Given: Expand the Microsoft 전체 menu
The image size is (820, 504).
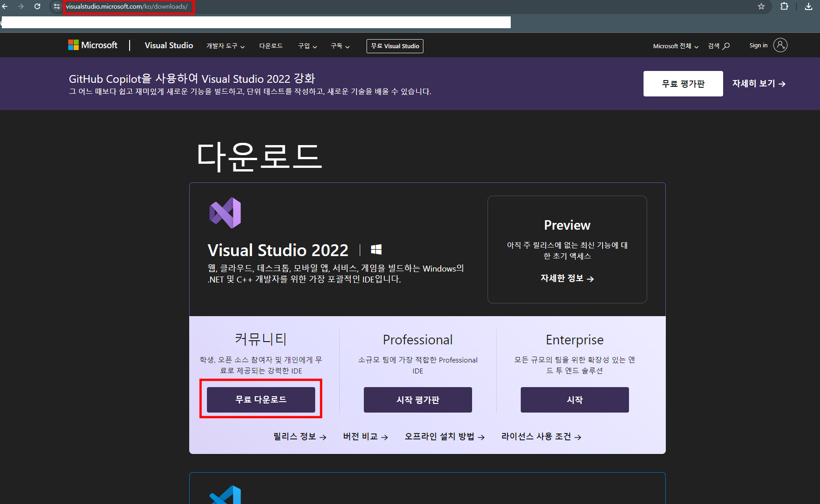Looking at the screenshot, I should (676, 46).
